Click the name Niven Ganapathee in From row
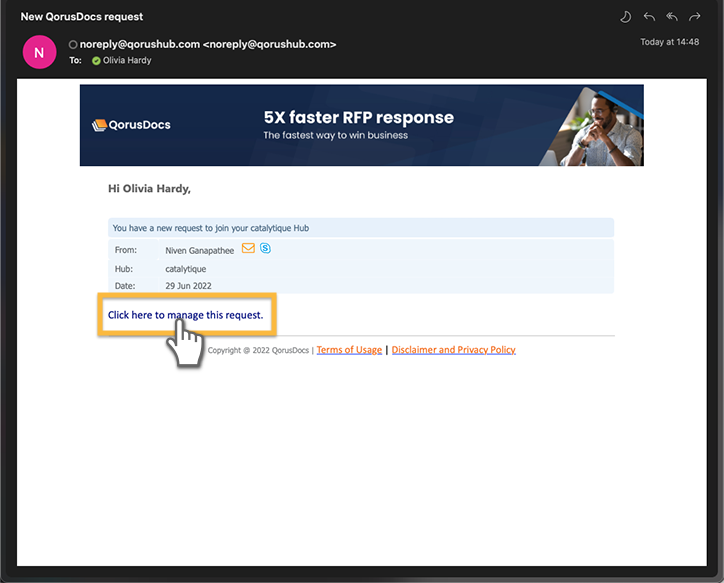Image resolution: width=724 pixels, height=583 pixels. point(200,250)
